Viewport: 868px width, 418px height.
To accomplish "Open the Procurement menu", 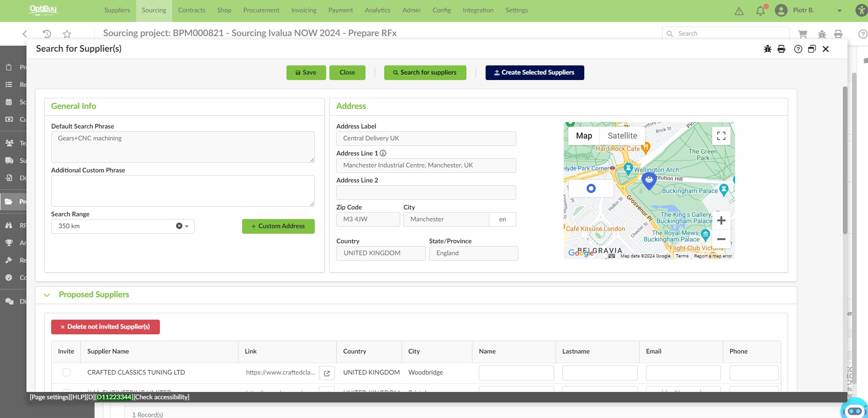I will [261, 11].
